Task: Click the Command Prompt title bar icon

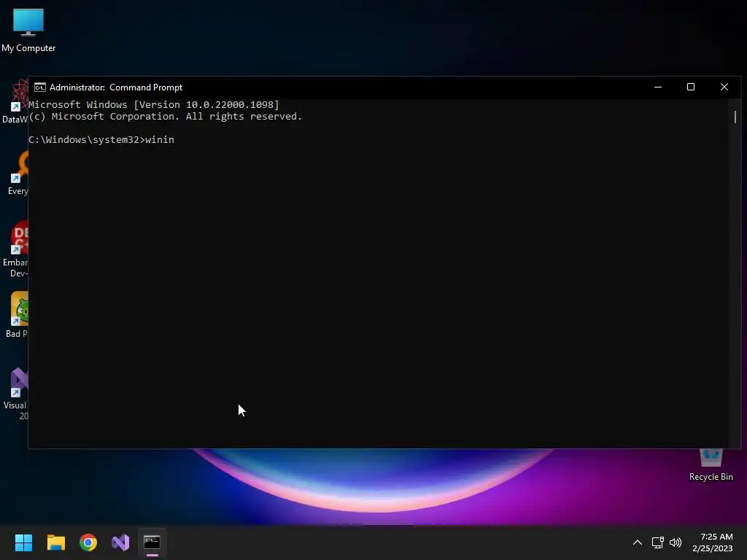Action: pos(40,87)
